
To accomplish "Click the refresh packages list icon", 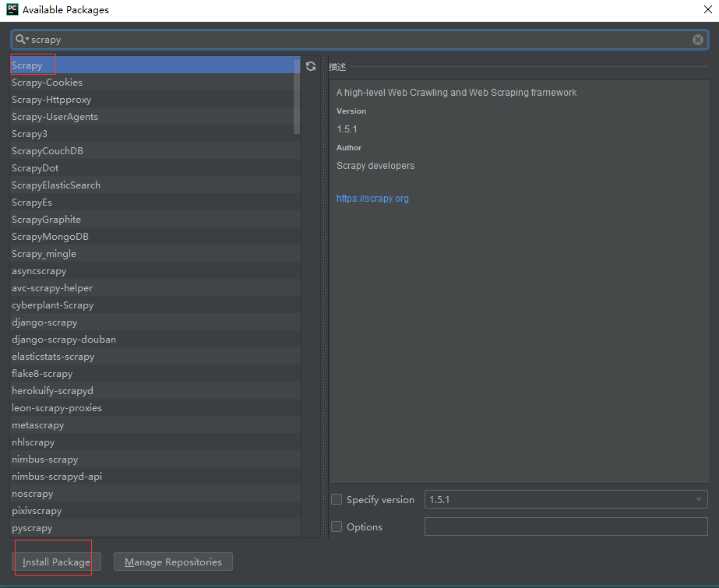I will 311,66.
